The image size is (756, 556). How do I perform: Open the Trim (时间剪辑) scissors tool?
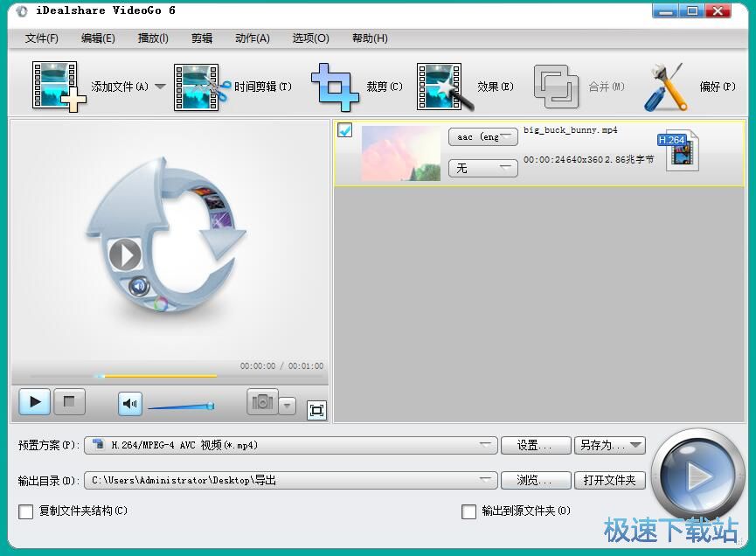(202, 87)
